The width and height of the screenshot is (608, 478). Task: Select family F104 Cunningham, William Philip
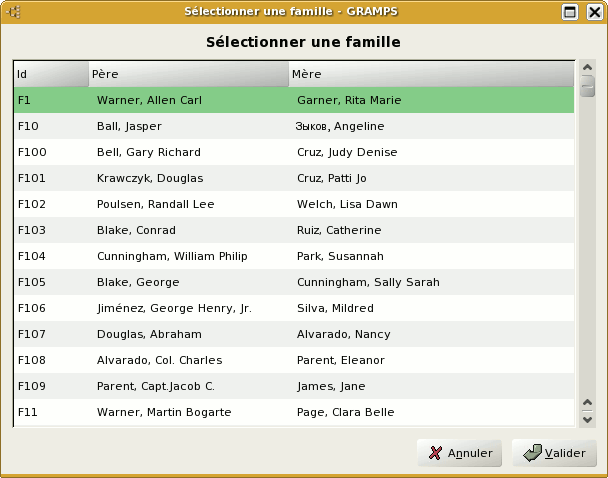pos(172,256)
